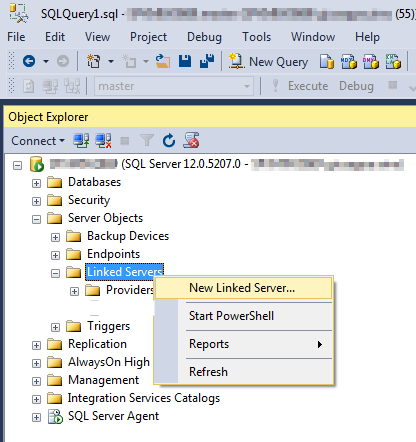Select the Replication folder label
This screenshot has width=416, height=442.
coord(97,344)
